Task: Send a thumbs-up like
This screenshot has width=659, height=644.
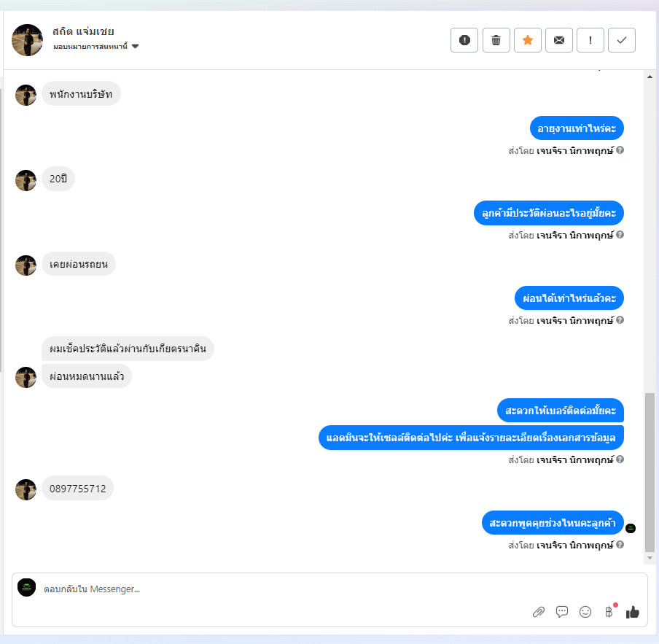Action: (633, 612)
